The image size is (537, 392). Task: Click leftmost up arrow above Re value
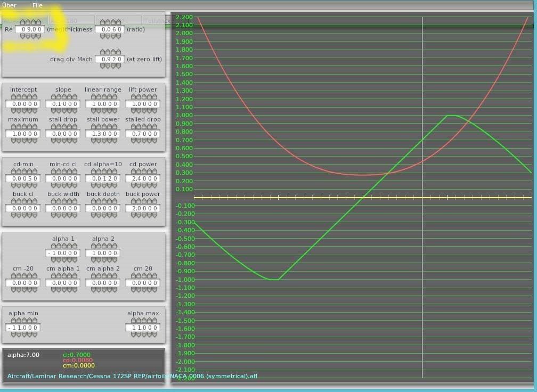[22, 22]
